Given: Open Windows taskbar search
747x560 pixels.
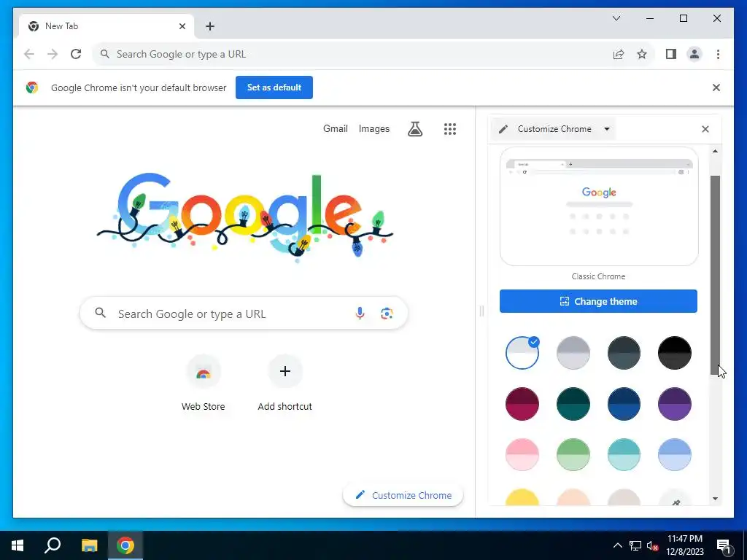Looking at the screenshot, I should (x=53, y=545).
